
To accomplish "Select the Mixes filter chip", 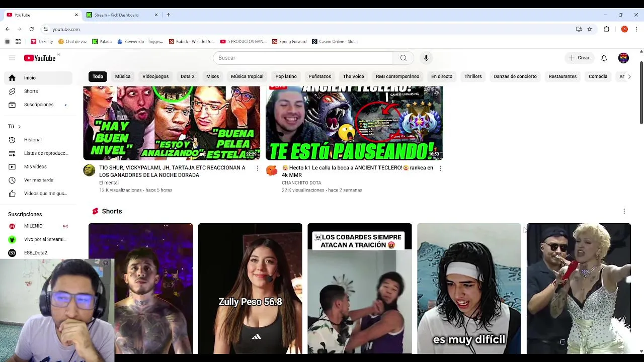I will (x=212, y=76).
